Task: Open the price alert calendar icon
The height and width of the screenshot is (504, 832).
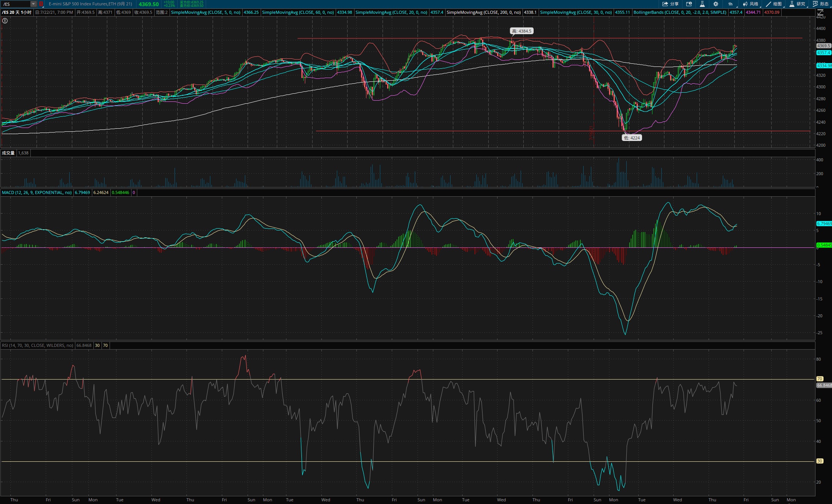Action: (x=689, y=4)
